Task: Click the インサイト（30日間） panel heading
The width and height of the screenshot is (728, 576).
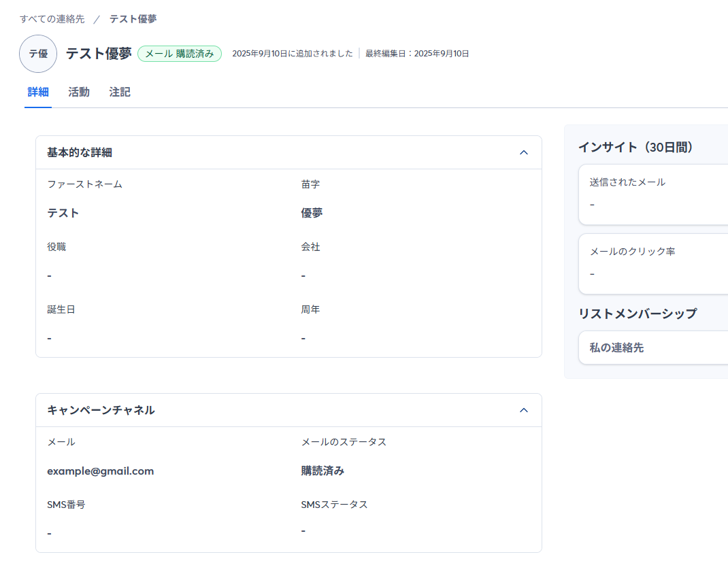Action: coord(635,147)
